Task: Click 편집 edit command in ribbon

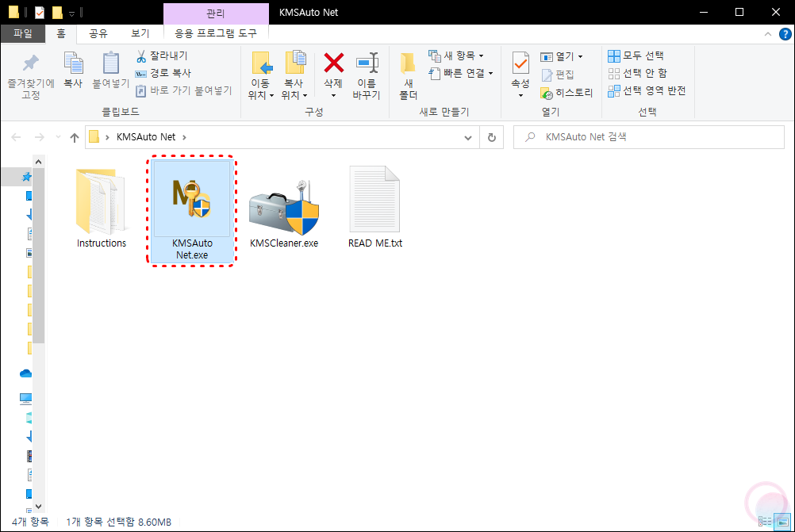Action: 558,75
